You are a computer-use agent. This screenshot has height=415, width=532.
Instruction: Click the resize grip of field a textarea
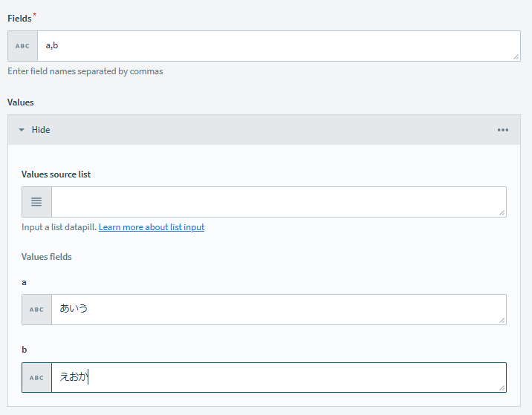[x=502, y=320]
